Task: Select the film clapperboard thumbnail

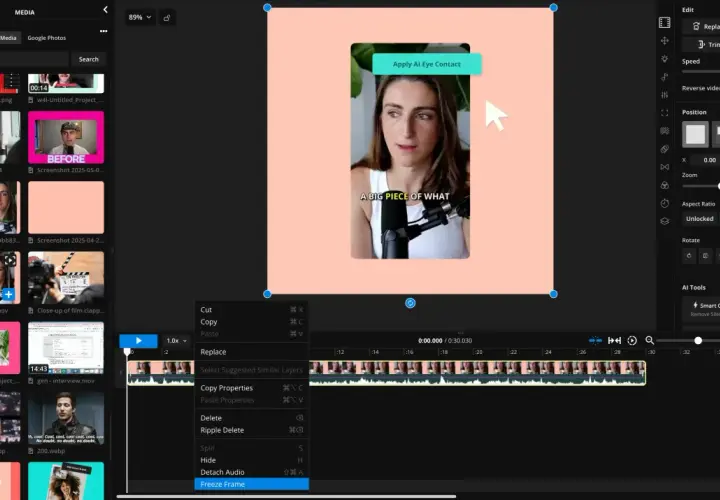Action: 66,278
